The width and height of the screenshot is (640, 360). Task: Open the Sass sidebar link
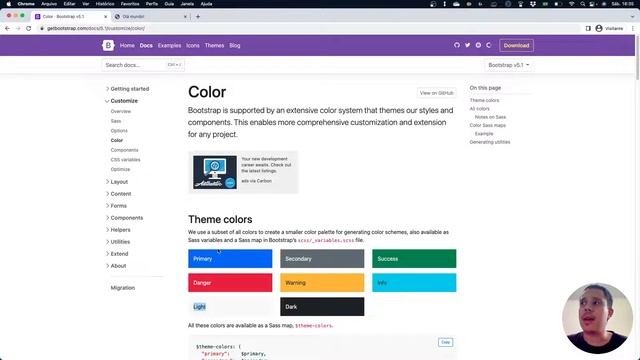(116, 121)
